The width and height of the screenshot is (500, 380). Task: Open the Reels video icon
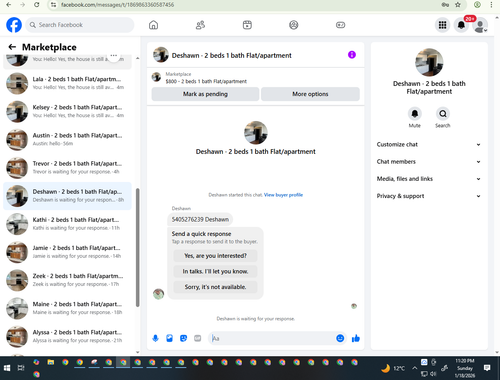point(247,25)
